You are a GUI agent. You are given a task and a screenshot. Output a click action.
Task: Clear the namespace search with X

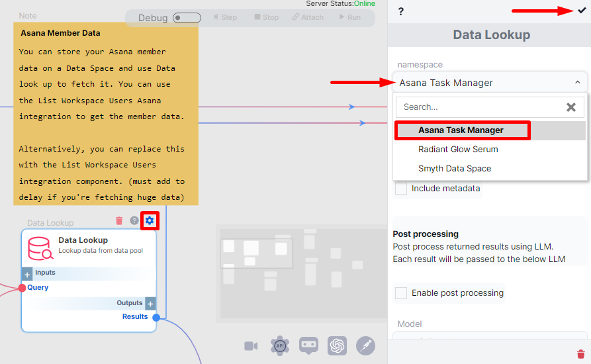[x=571, y=107]
